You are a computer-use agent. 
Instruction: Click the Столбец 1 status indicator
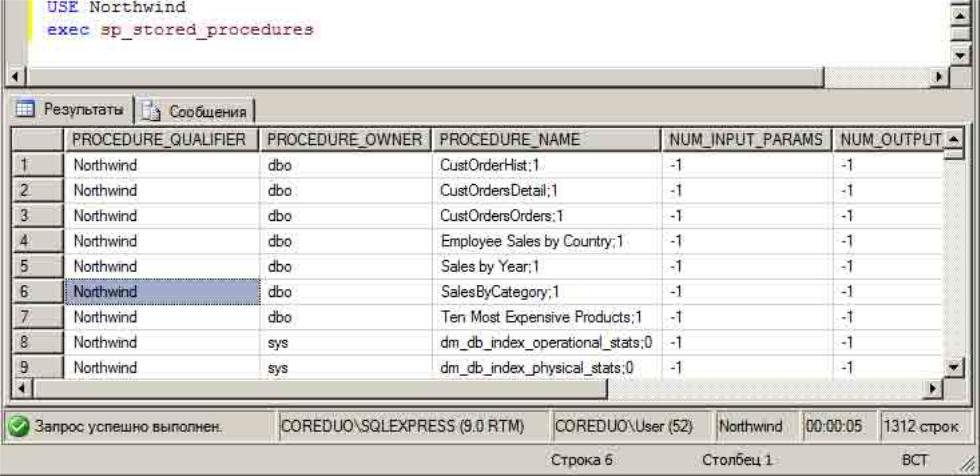point(737,460)
